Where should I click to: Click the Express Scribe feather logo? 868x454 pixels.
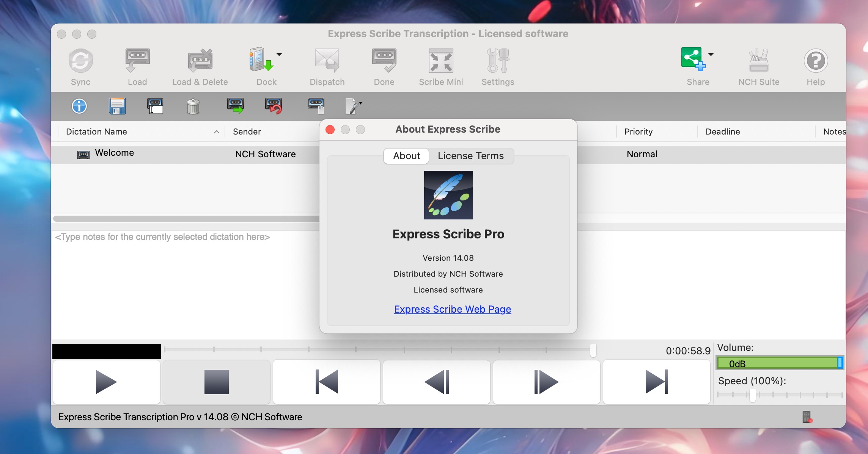[448, 195]
